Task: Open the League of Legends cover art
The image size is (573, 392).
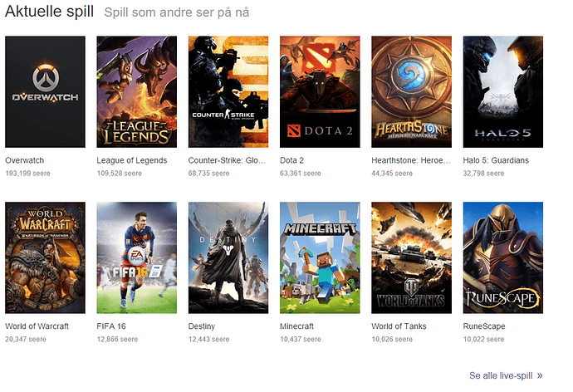Action: point(137,91)
